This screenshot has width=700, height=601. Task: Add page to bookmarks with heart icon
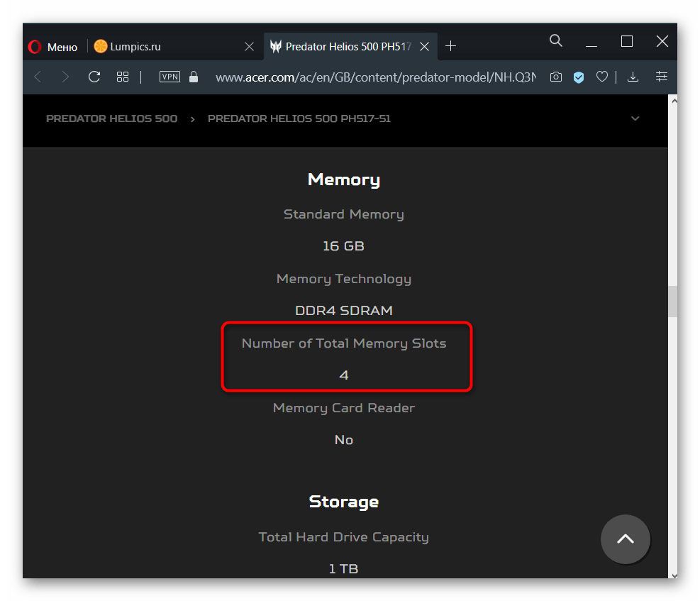tap(602, 77)
